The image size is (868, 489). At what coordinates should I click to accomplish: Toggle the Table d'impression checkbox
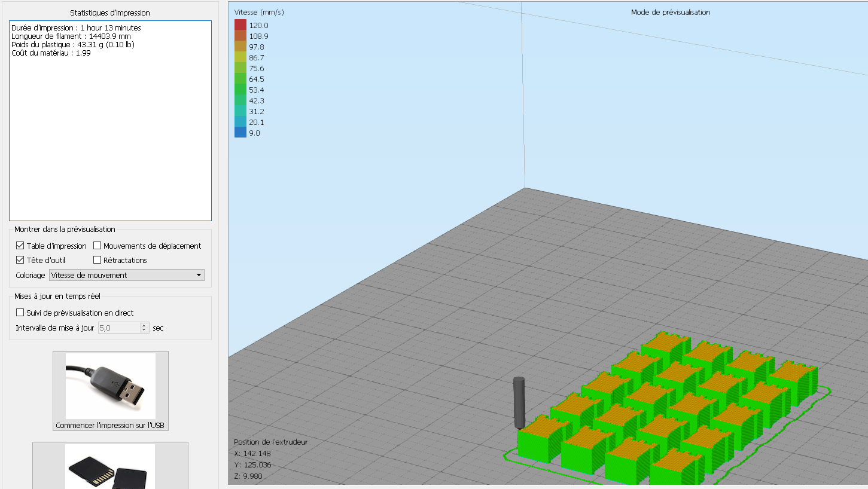click(x=20, y=246)
